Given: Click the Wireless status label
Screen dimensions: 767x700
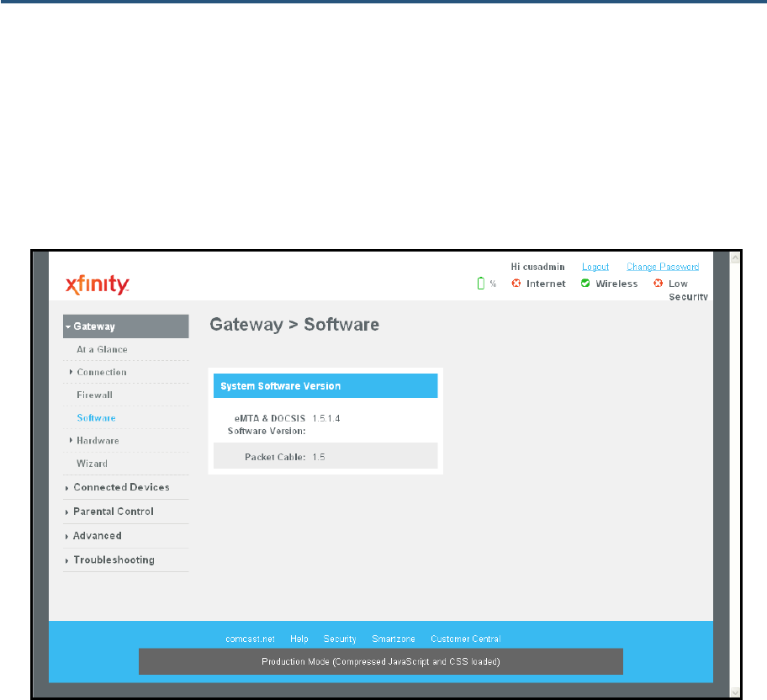Looking at the screenshot, I should click(616, 284).
